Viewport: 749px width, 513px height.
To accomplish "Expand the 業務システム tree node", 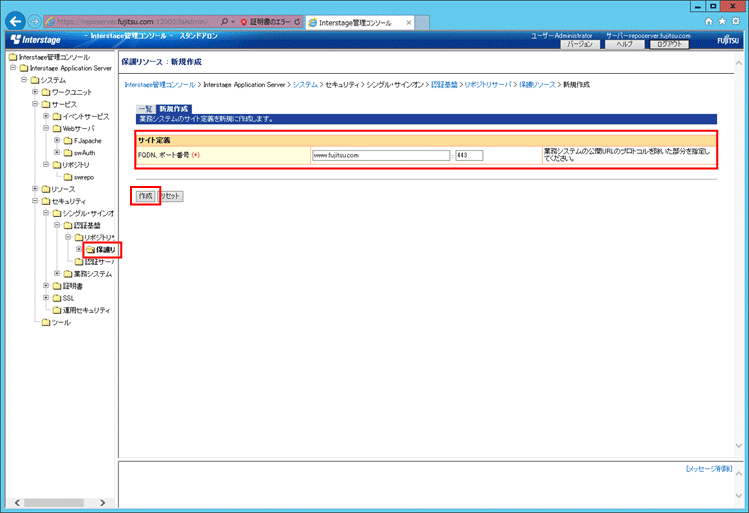I will coord(56,273).
